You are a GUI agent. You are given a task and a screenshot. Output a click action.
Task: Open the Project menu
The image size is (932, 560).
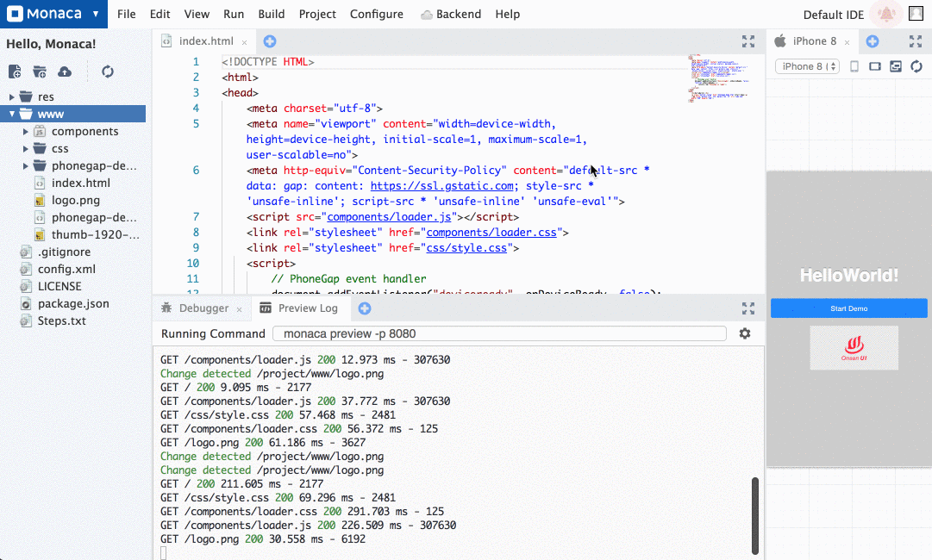317,14
